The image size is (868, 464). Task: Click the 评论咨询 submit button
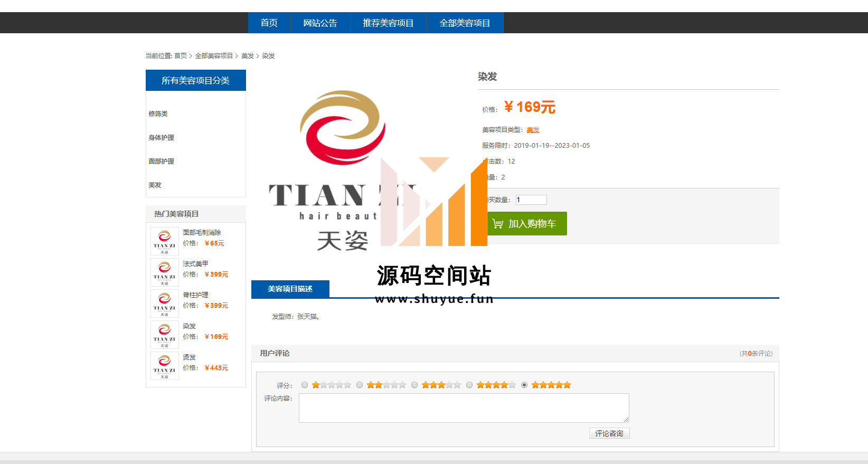(609, 433)
